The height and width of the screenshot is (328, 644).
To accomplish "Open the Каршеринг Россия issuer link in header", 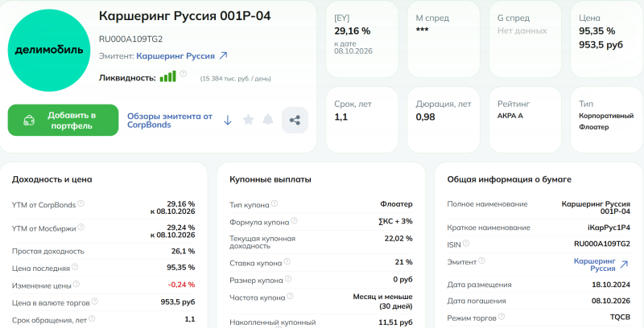I will pos(175,56).
